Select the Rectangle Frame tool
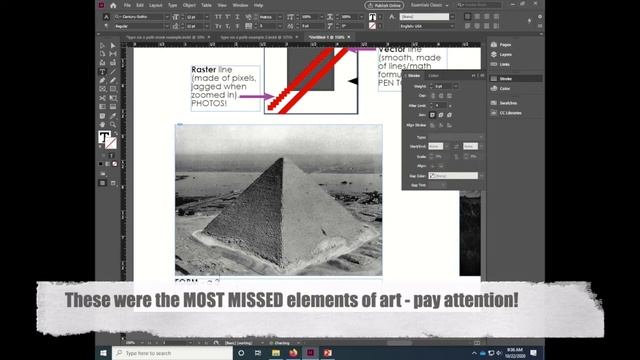Viewport: 640px width, 360px height. (x=102, y=89)
